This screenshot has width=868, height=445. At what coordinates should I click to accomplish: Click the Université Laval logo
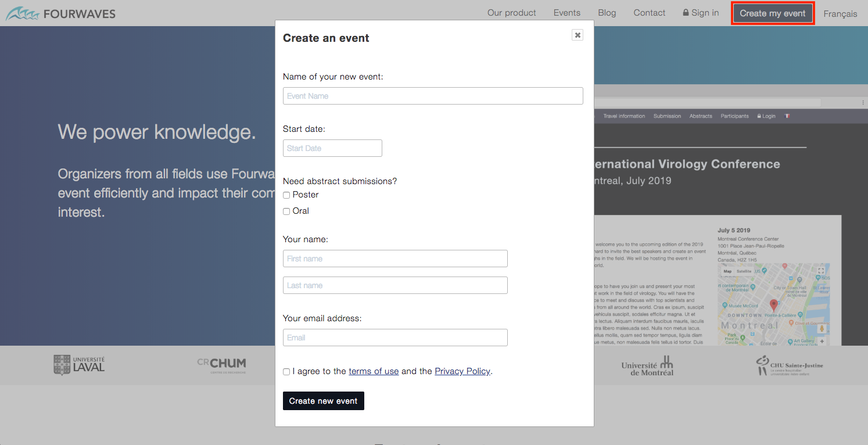coord(80,365)
